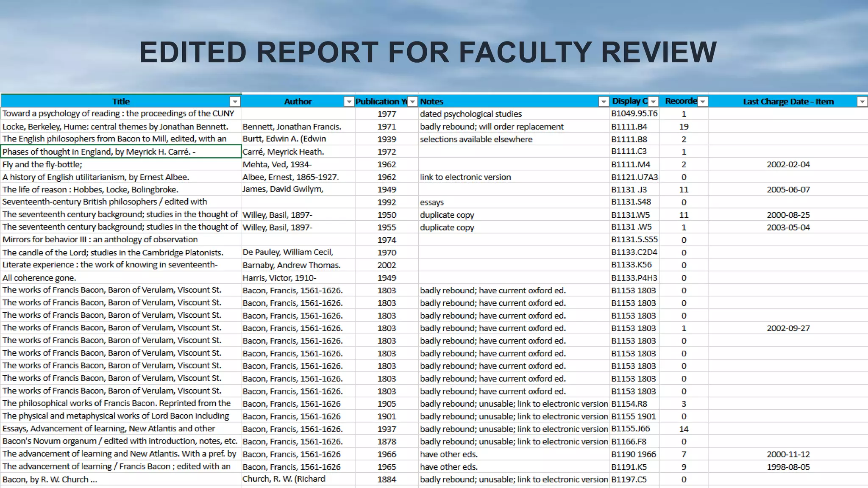Select charge date '2002-09-27'
This screenshot has height=488, width=868.
click(788, 328)
